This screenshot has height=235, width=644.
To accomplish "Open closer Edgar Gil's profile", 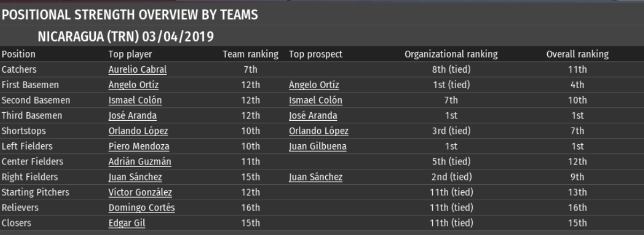I will pos(126,223).
